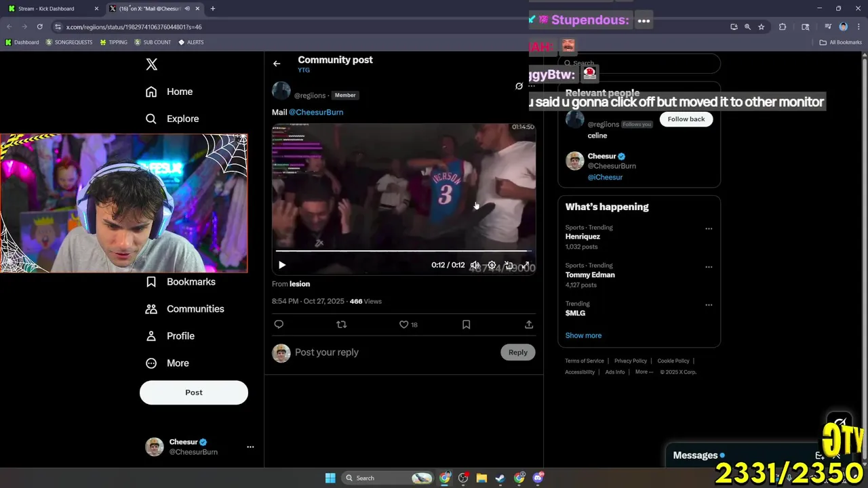Viewport: 868px width, 488px height.
Task: Open Henriquez trending topic
Action: (583, 237)
